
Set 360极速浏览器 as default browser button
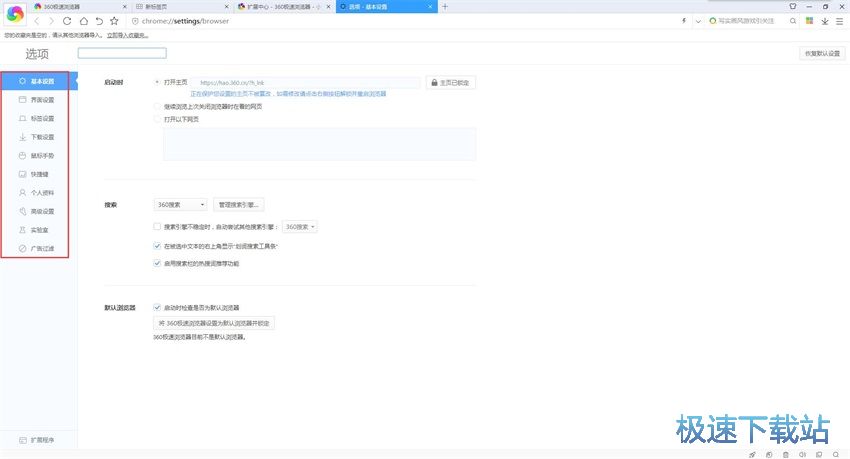[x=214, y=323]
